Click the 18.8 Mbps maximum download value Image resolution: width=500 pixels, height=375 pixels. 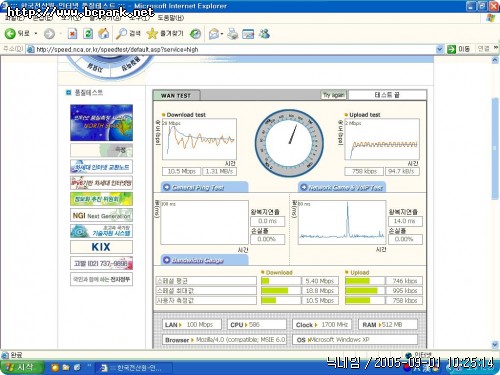[x=319, y=291]
